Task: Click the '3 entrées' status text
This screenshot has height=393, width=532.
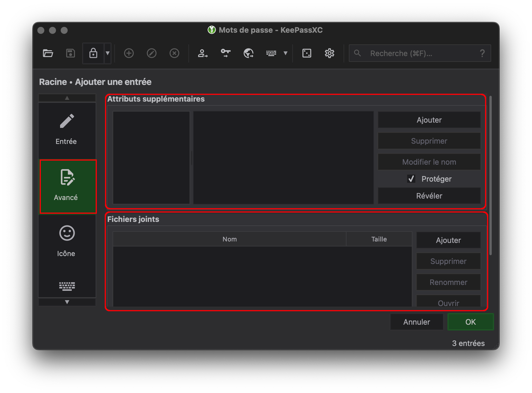Action: 468,343
